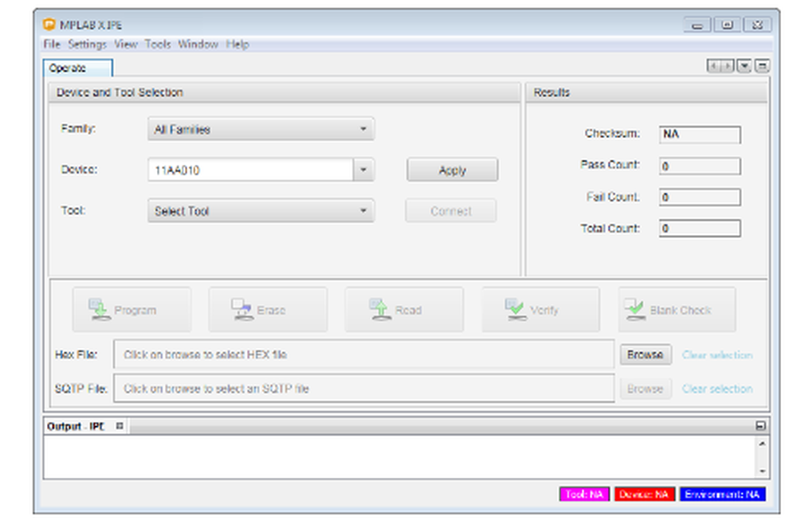Open the View menu

126,45
